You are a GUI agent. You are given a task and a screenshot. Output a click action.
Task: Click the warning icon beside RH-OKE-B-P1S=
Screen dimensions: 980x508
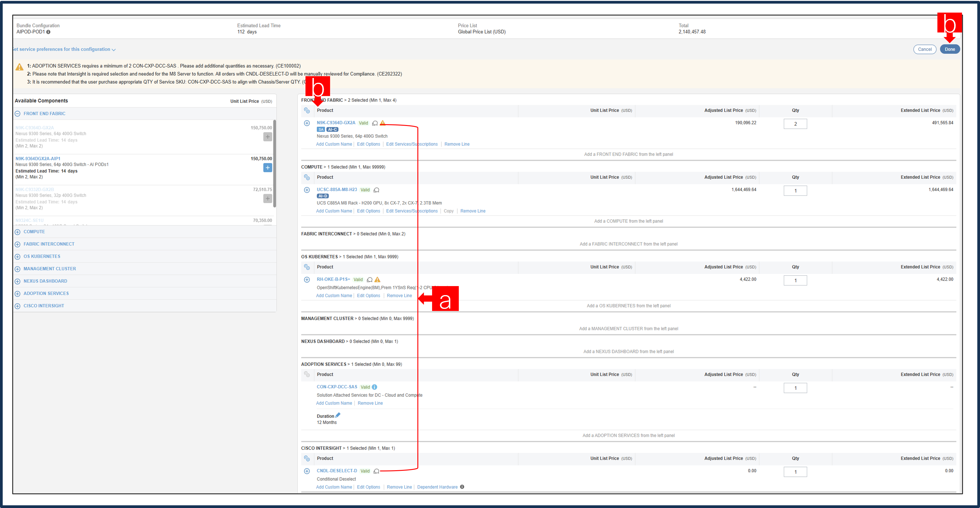pos(377,279)
